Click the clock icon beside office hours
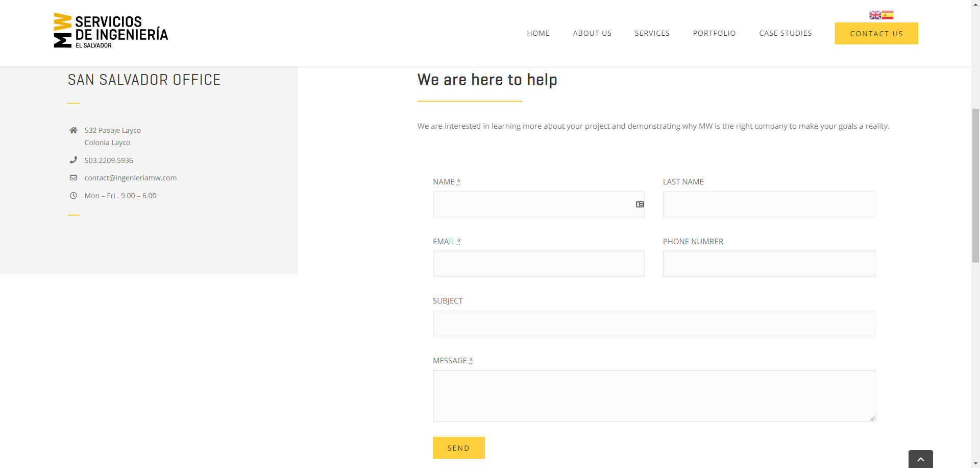This screenshot has width=980, height=468. pyautogui.click(x=73, y=196)
